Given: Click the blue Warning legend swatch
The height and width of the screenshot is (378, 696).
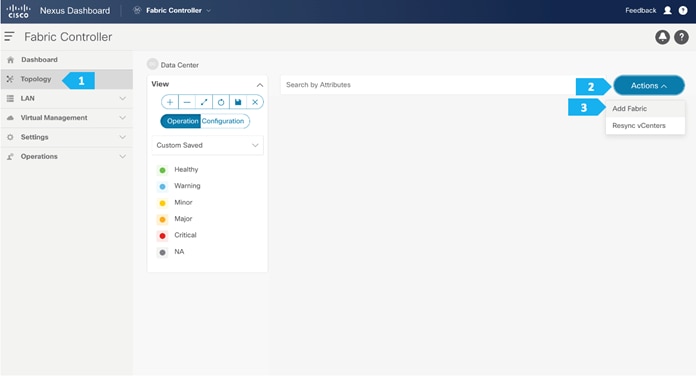Looking at the screenshot, I should pos(162,186).
